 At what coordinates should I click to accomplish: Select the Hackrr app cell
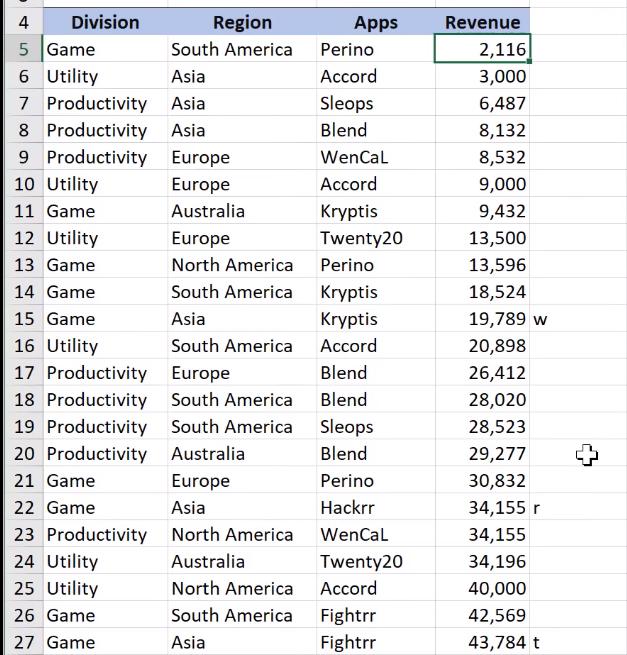(375, 508)
